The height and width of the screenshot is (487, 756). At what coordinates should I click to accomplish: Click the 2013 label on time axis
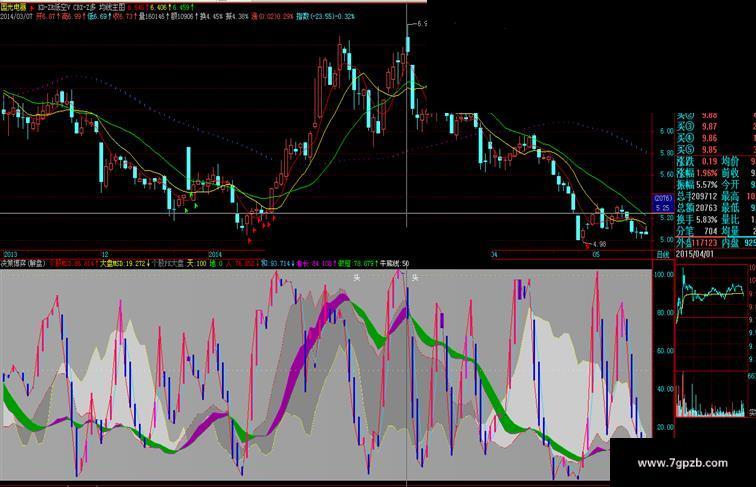(x=10, y=254)
